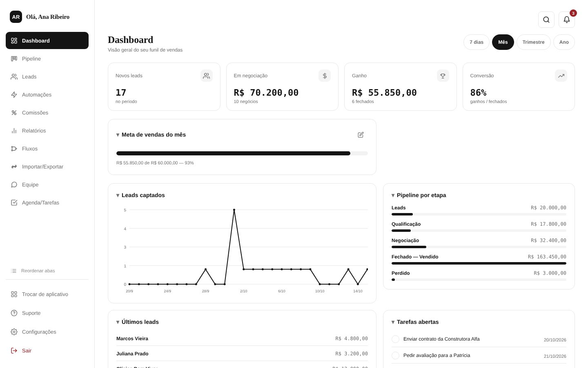The height and width of the screenshot is (368, 588).
Task: Open Suporte link in sidebar
Action: pyautogui.click(x=47, y=313)
